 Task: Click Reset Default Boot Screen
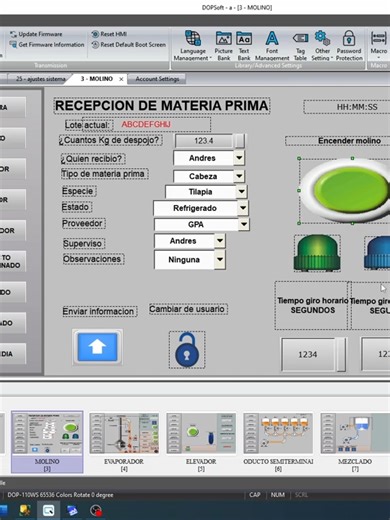coord(129,44)
